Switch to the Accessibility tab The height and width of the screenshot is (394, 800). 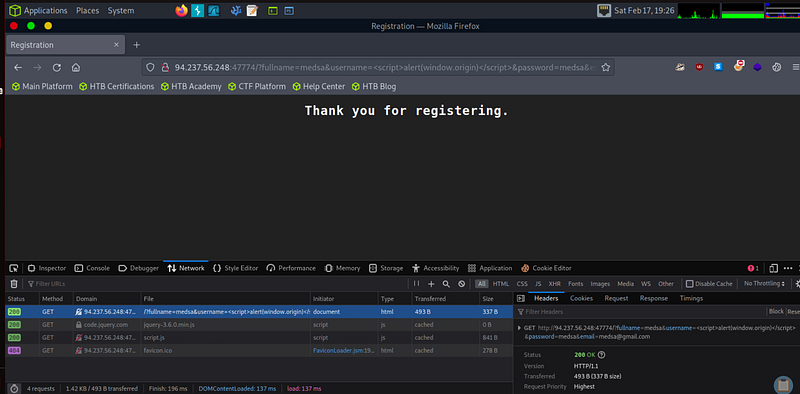click(435, 268)
